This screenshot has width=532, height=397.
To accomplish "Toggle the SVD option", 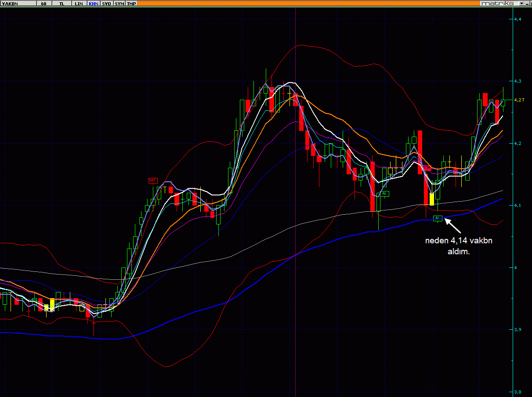I will (x=107, y=3).
